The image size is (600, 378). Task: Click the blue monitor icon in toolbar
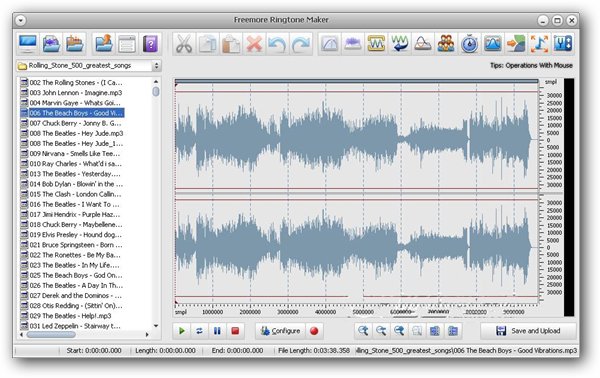coord(28,44)
